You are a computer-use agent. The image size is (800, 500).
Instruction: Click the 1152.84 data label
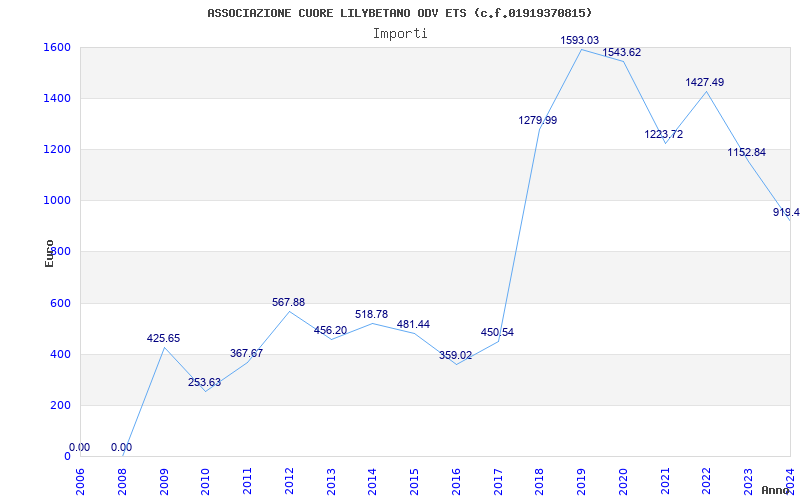tap(746, 153)
